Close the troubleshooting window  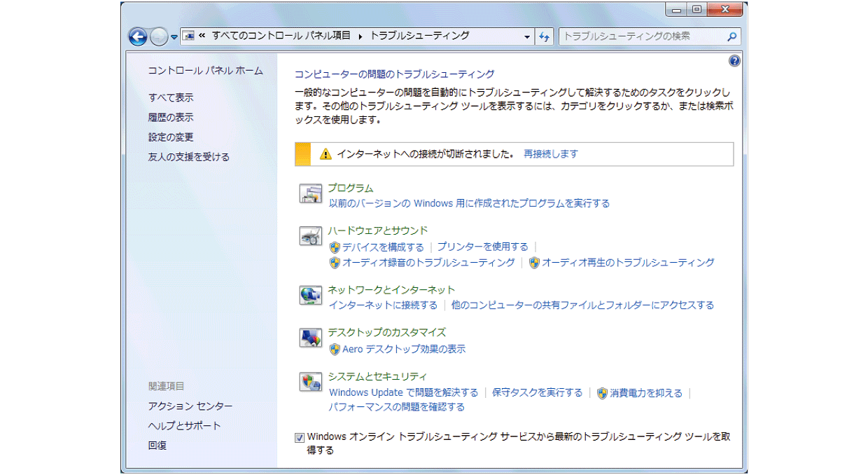(x=725, y=10)
